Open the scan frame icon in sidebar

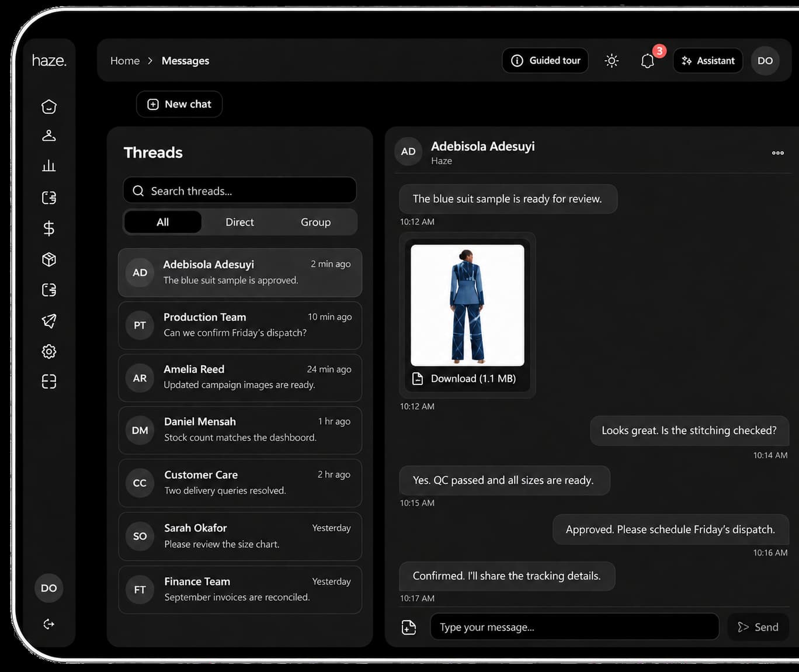tap(49, 382)
